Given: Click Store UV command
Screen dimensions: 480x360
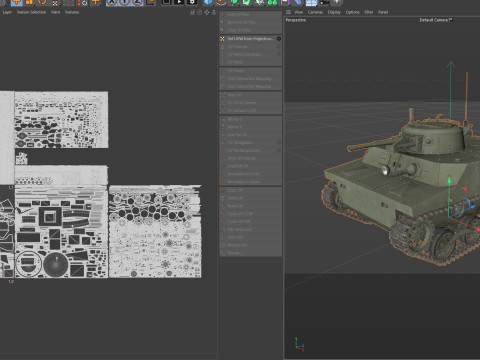Looking at the screenshot, I should click(250, 237).
